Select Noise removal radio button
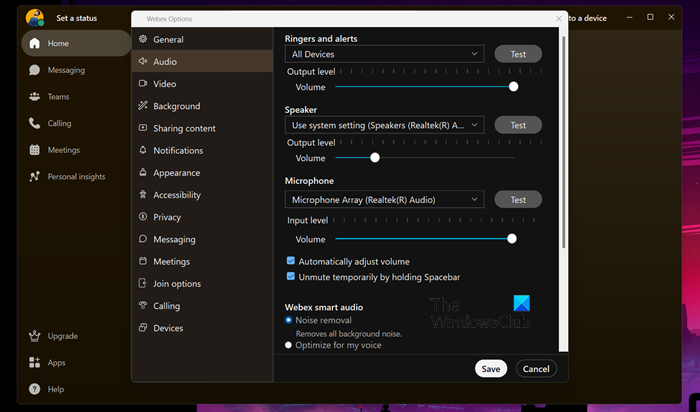Viewport: 700px width, 412px height. click(x=288, y=320)
